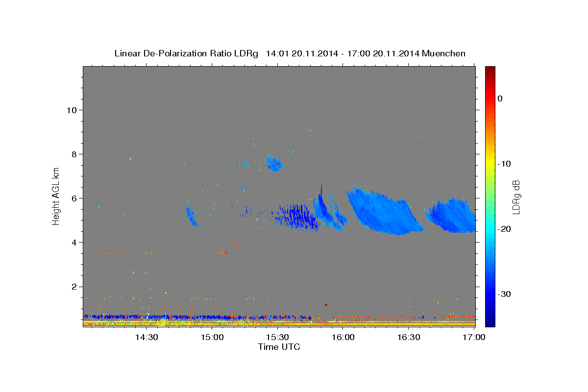Click the "17:00" time tick label
This screenshot has height=392, width=588.
click(474, 337)
